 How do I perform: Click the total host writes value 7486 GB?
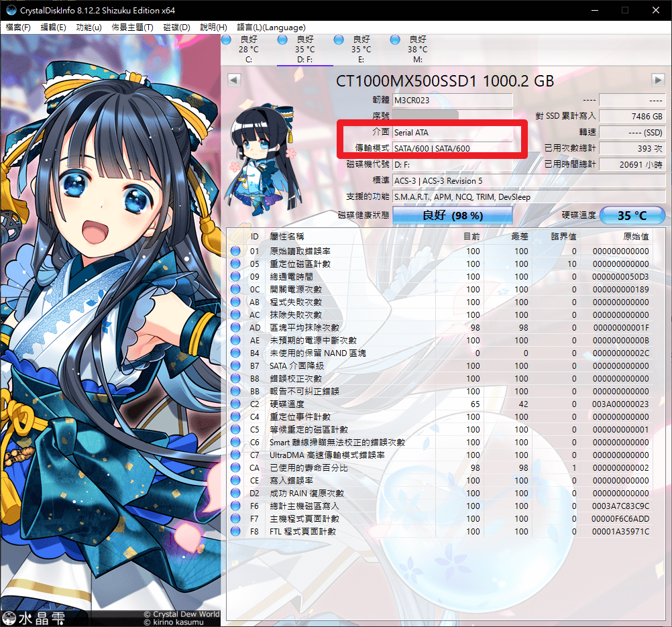coord(632,116)
